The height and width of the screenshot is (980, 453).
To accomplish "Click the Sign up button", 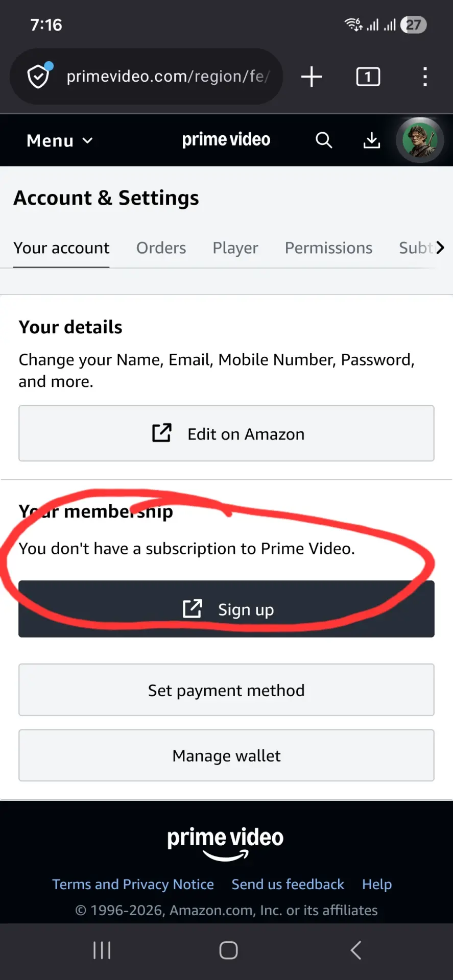I will click(226, 609).
